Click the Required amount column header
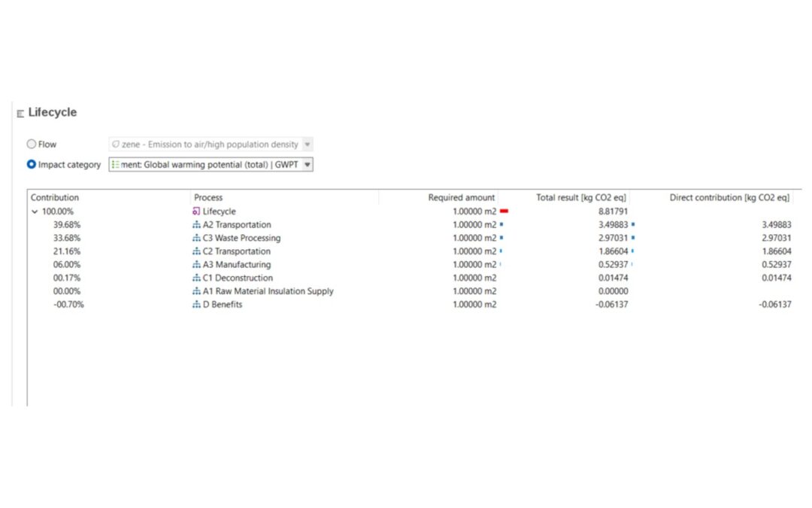 (461, 198)
